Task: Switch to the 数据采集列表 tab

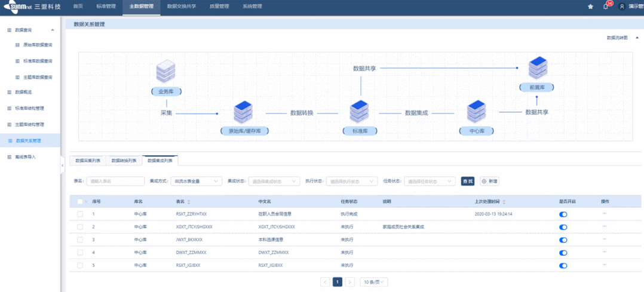Action: click(88, 161)
